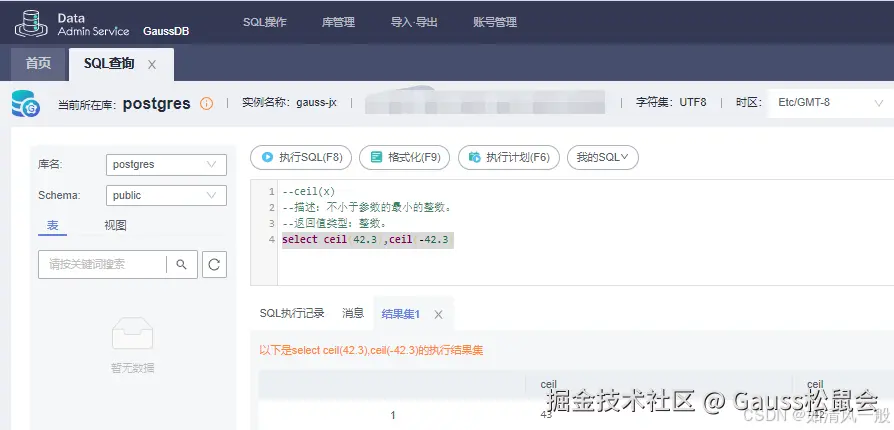The height and width of the screenshot is (430, 894).
Task: Run query with 执行SQL(F8) button
Action: [301, 157]
